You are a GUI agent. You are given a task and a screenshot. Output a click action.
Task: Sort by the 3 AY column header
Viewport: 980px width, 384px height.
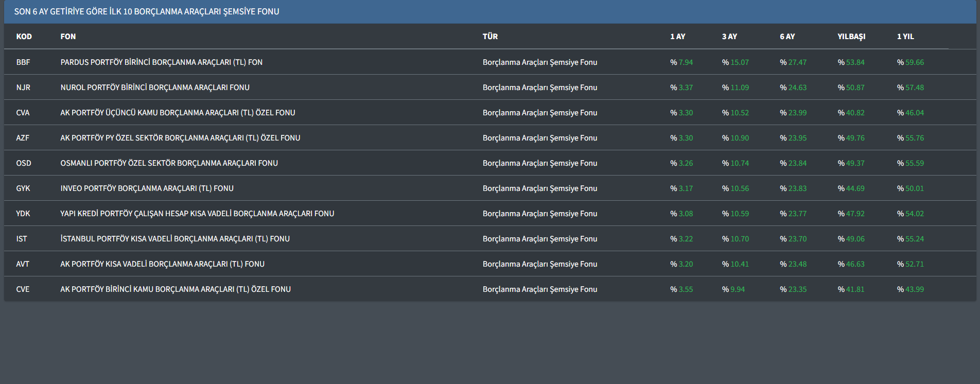[729, 37]
